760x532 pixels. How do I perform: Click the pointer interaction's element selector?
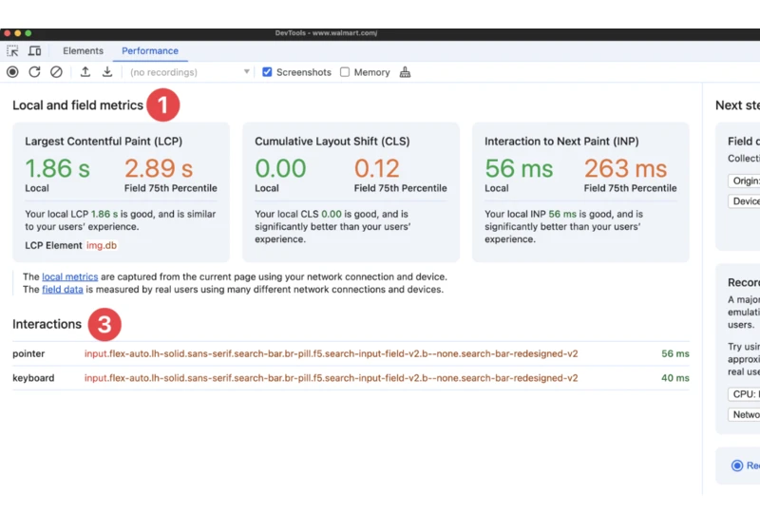pyautogui.click(x=331, y=353)
